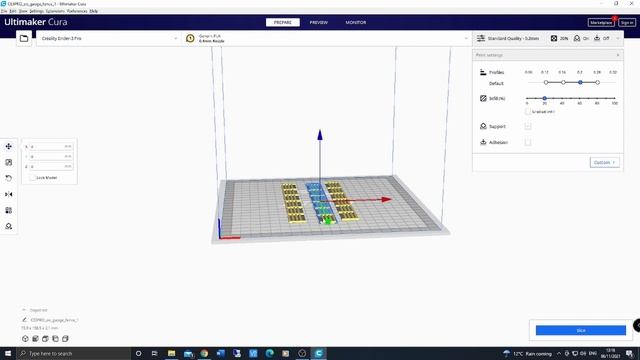Click the infill 20% icon in settings bar
Screen dimensions: 640x360
click(x=554, y=38)
